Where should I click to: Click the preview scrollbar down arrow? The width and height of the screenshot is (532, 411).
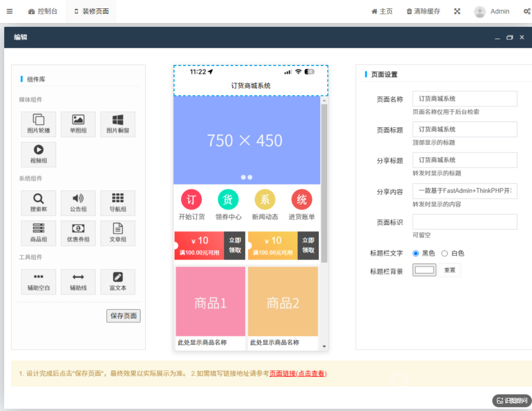click(324, 346)
